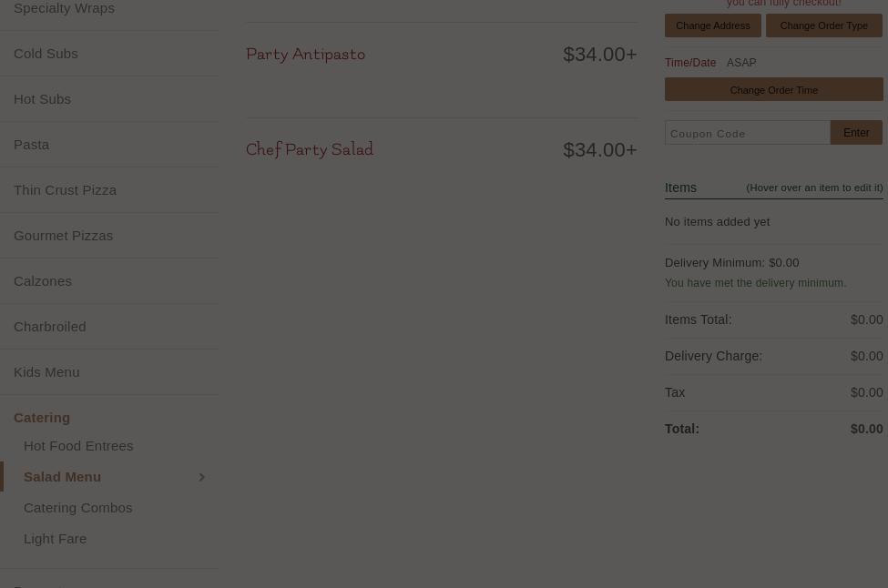Choose the Chef Party Salad item
Viewport: 888px width, 588px height.
[x=310, y=150]
